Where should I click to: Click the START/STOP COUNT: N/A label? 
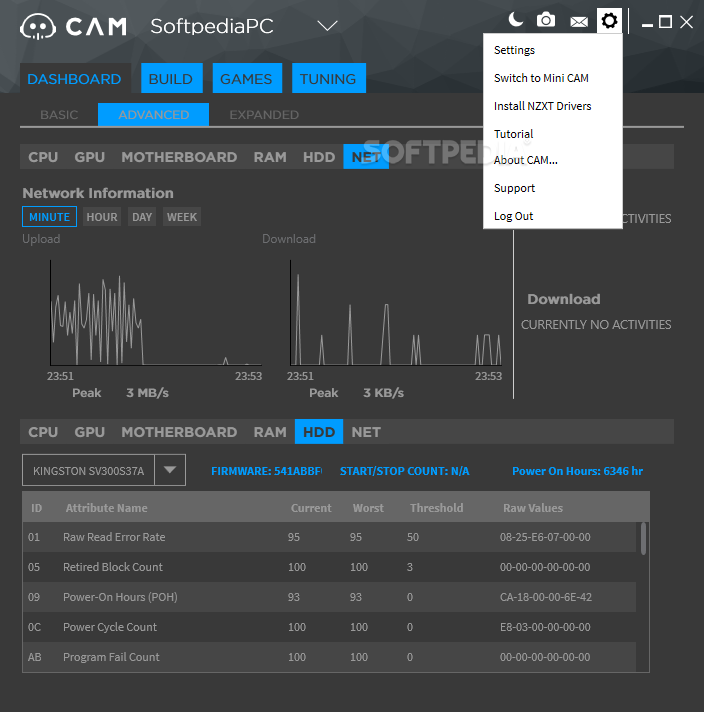(x=405, y=471)
